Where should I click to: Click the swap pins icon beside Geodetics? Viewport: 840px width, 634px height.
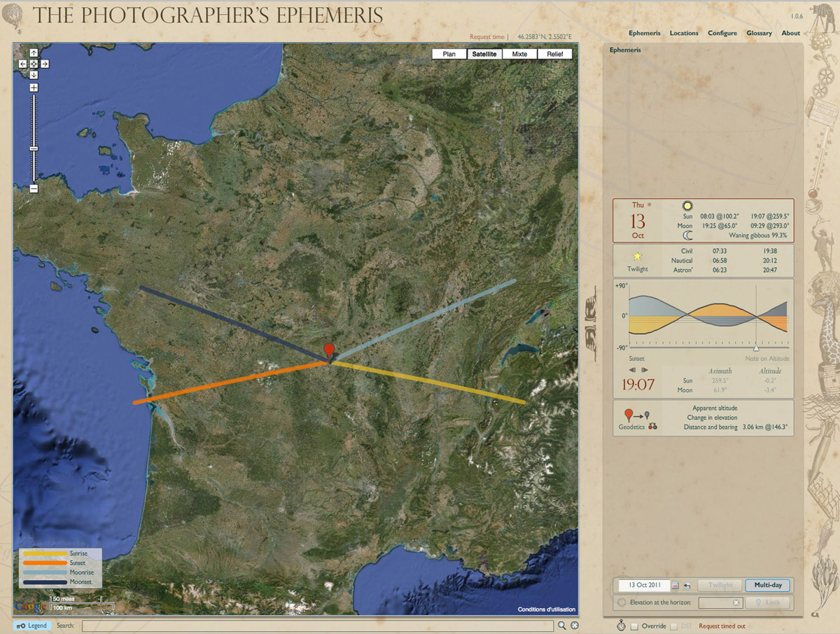[x=652, y=427]
